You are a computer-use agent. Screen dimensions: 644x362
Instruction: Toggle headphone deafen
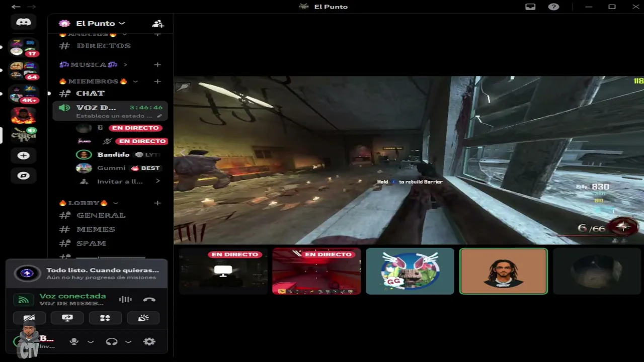(x=111, y=341)
